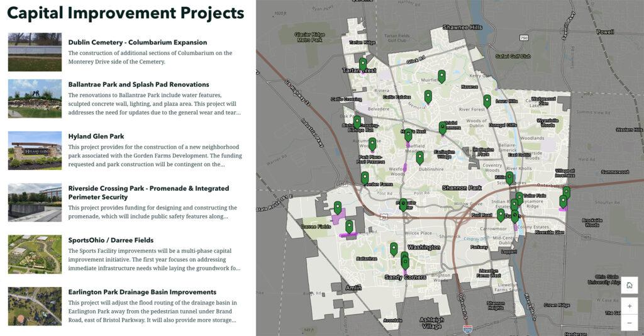644x336 pixels.
Task: Click the green pin near Gorden Farms
Action: point(365,177)
